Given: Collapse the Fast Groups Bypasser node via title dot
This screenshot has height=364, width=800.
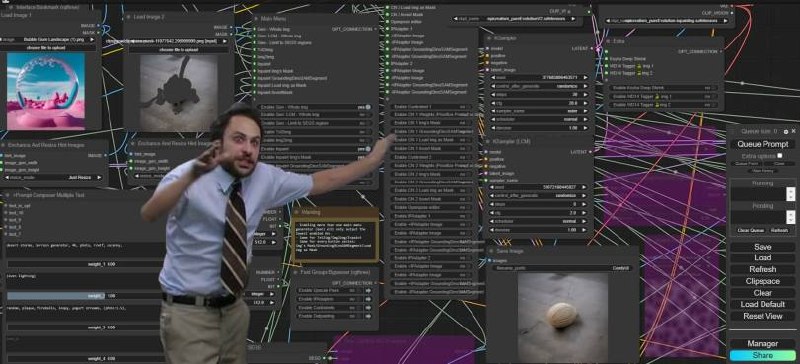Looking at the screenshot, I should 296,273.
